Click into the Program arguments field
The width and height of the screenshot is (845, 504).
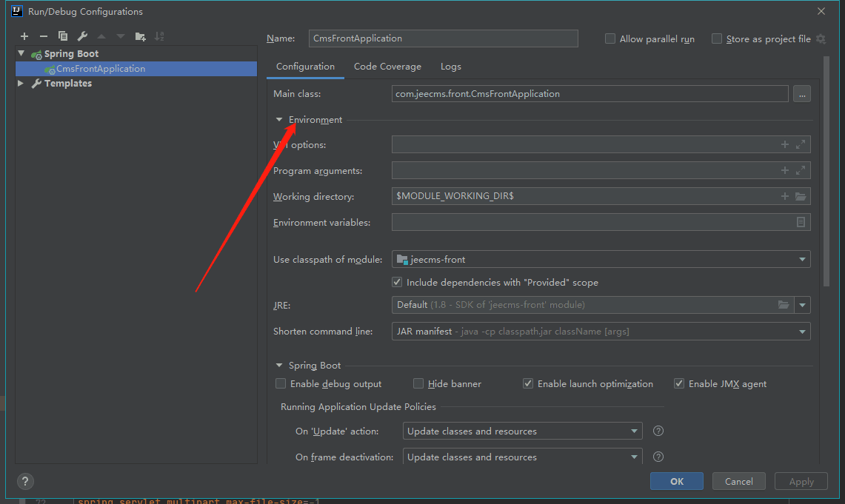584,170
